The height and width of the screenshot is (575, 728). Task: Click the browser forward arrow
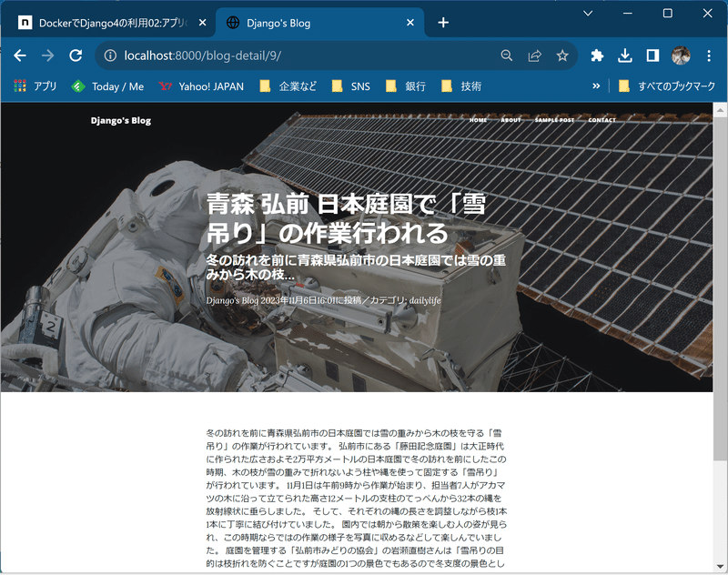(48, 55)
